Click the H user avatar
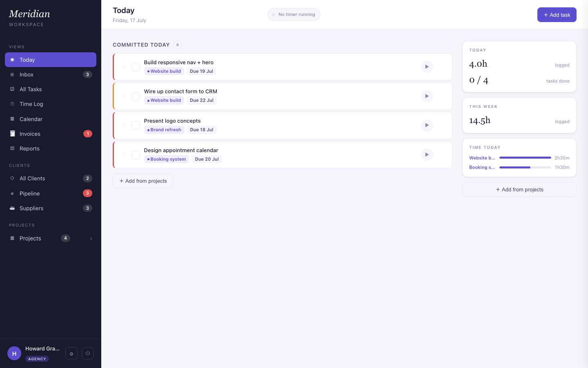The image size is (588, 368). [14, 354]
